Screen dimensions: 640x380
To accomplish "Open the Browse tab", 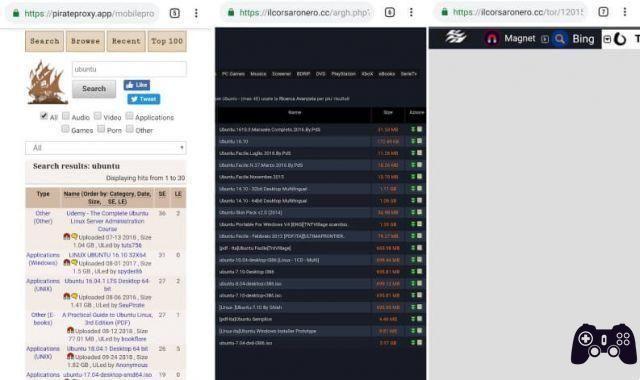I will click(85, 41).
